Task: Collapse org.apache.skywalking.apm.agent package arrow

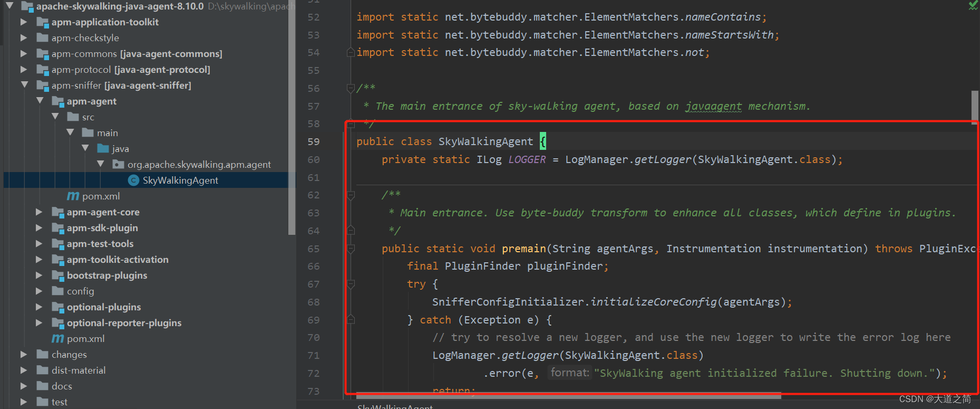Action: (101, 164)
